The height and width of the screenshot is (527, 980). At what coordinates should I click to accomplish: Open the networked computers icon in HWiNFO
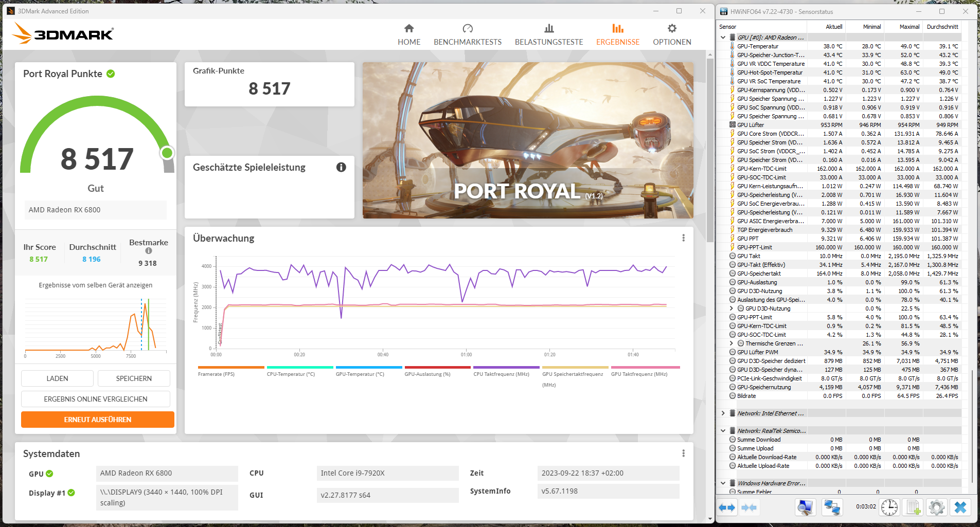pyautogui.click(x=832, y=507)
